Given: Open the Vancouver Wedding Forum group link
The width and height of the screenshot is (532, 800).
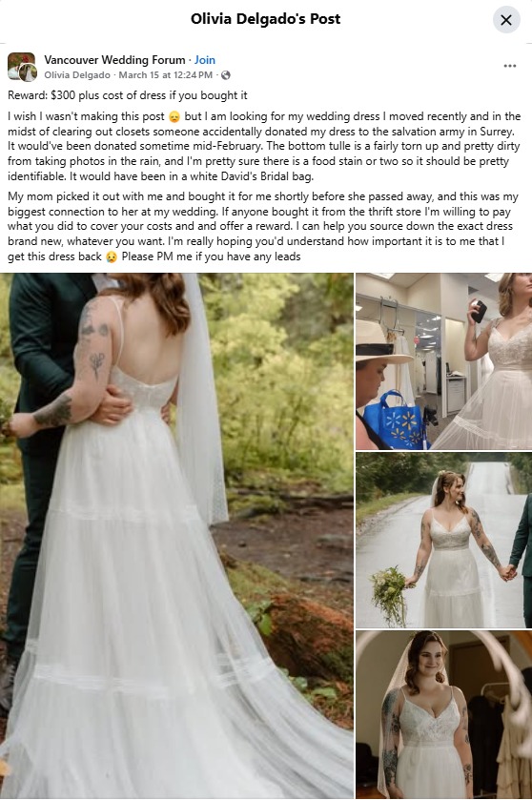Looking at the screenshot, I should [x=114, y=60].
